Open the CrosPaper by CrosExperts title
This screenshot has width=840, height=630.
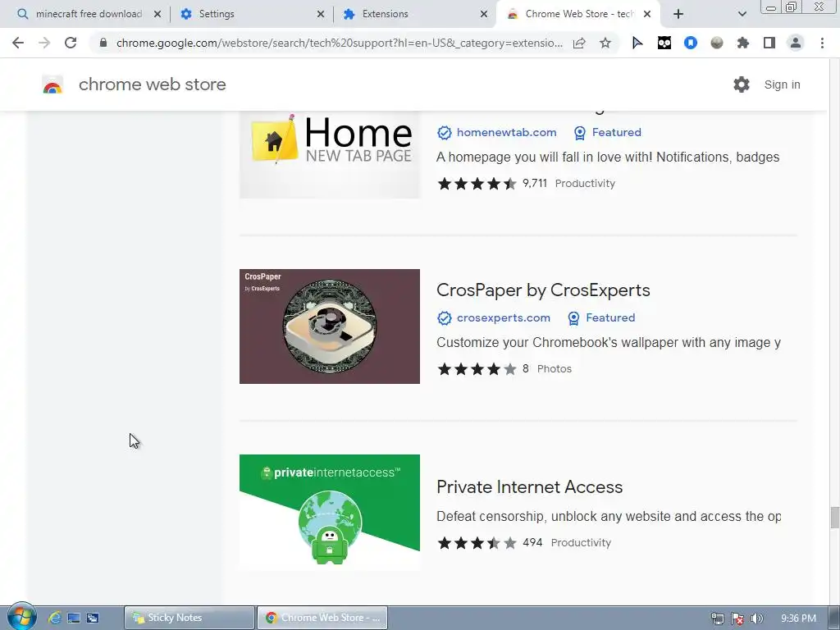coord(543,290)
